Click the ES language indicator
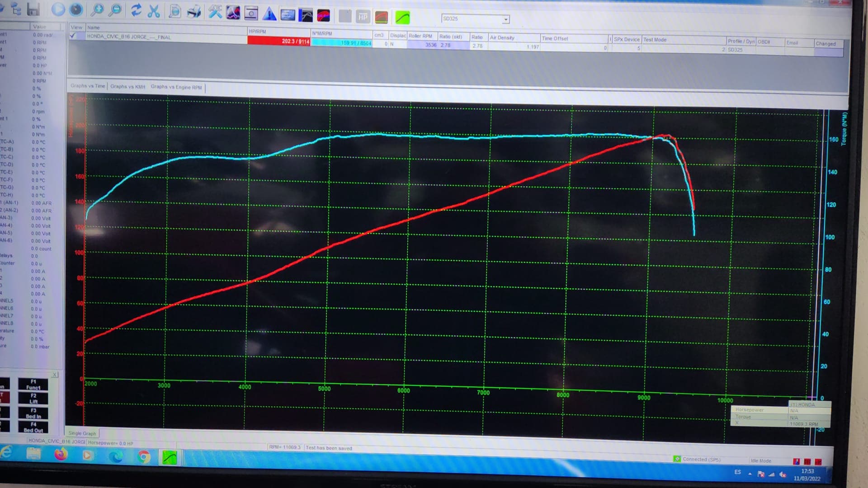 click(738, 472)
